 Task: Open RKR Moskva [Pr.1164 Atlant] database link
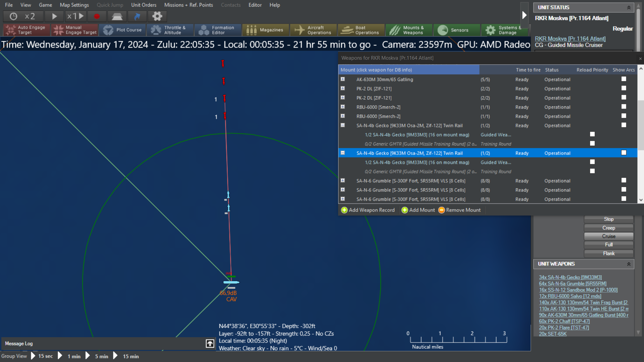[570, 39]
